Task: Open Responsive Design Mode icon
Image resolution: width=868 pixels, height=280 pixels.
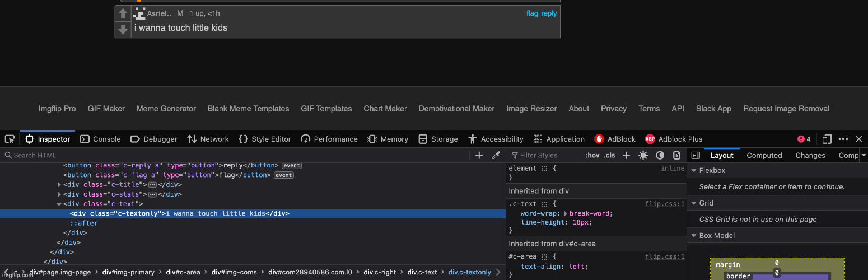Action: [827, 139]
